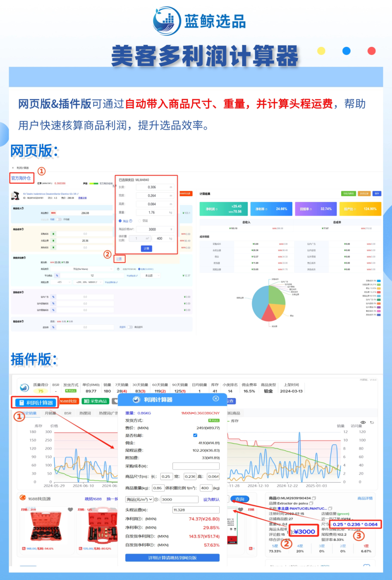Click the 头程运费 legend swatch
The image size is (392, 580).
click(x=379, y=285)
